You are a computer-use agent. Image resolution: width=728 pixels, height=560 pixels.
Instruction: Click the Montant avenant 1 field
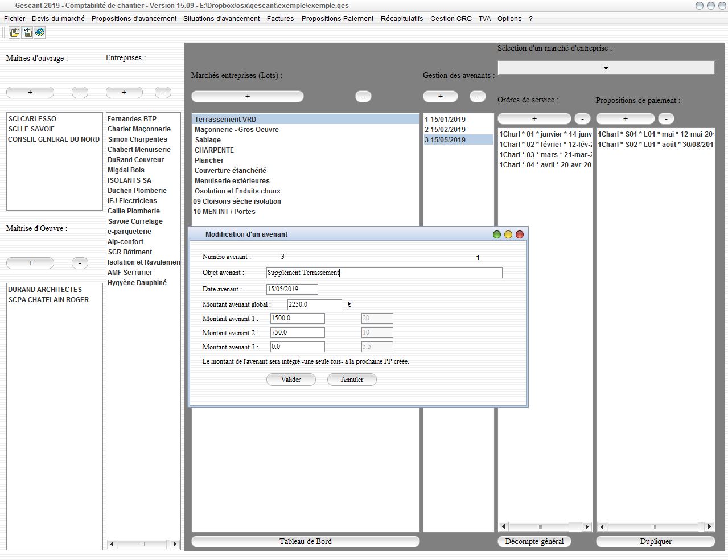pos(298,318)
